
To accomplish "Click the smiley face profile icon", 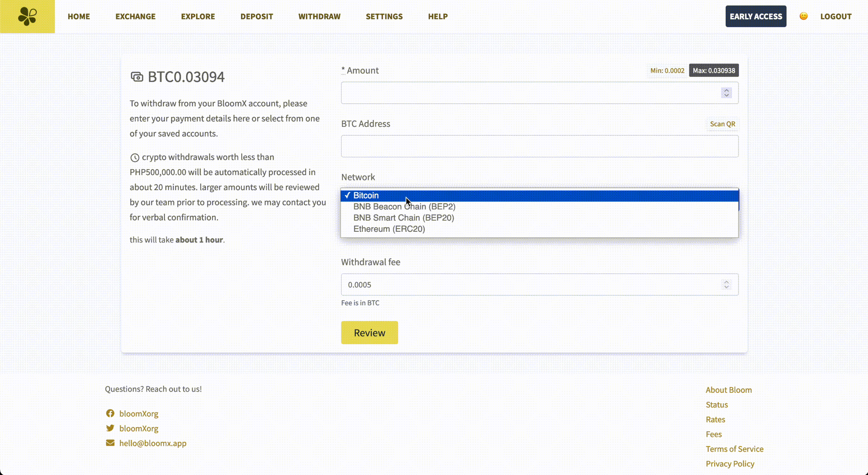I will click(803, 16).
